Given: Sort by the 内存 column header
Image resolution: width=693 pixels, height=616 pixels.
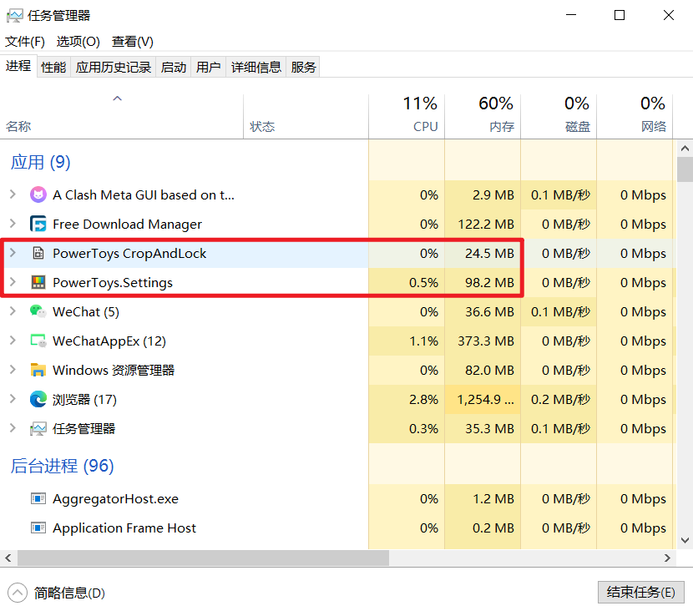Looking at the screenshot, I should [x=483, y=117].
